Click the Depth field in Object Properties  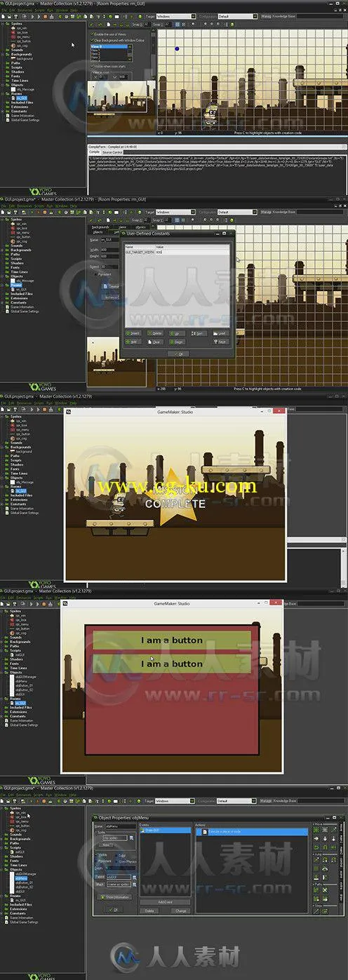(x=119, y=868)
